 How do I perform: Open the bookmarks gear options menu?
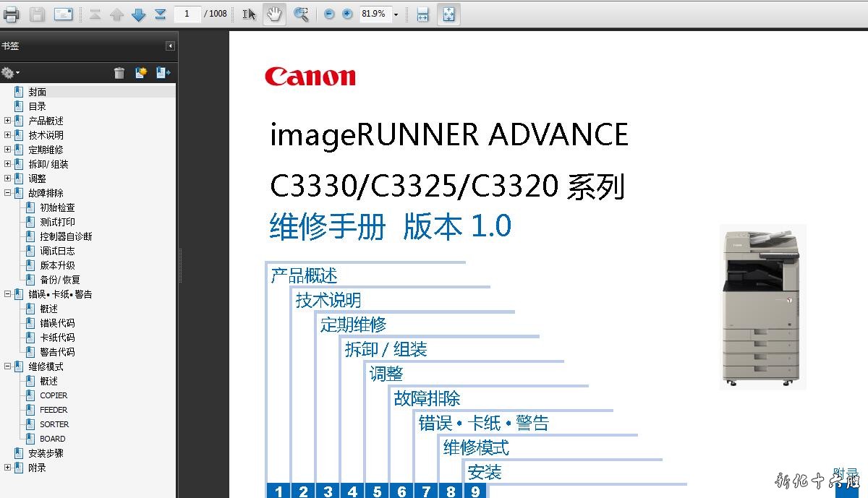[x=10, y=72]
